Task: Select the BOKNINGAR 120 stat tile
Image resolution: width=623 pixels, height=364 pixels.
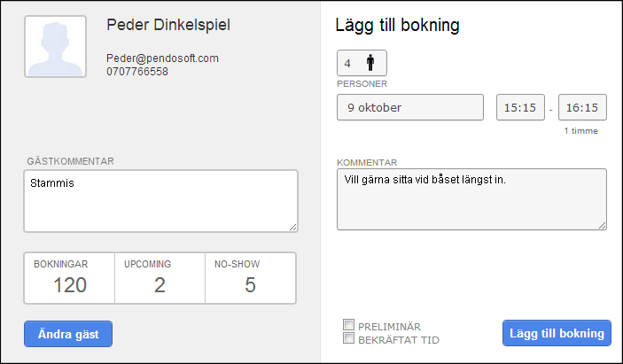Action: click(x=69, y=278)
